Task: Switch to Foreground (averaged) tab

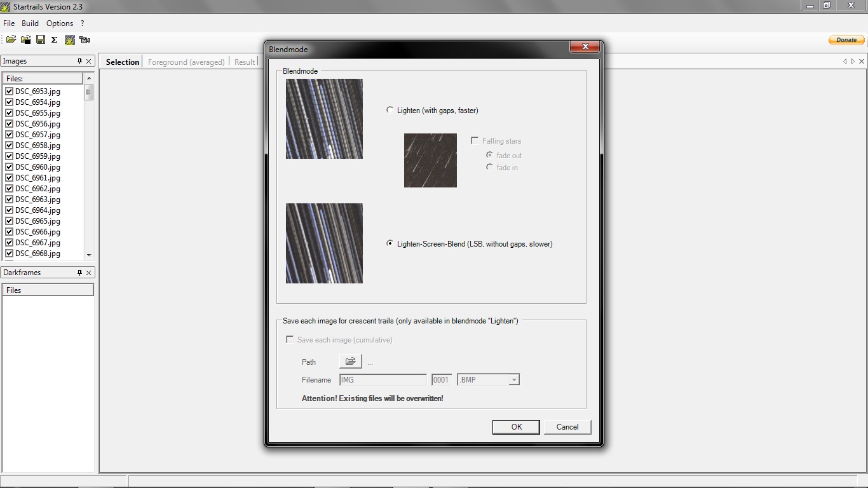Action: (x=186, y=62)
